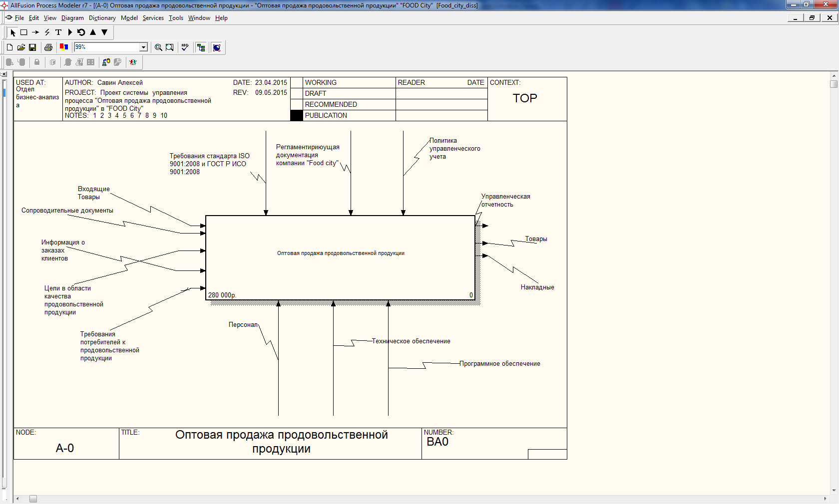
Task: Pick the Squiggle tool
Action: pyautogui.click(x=47, y=32)
